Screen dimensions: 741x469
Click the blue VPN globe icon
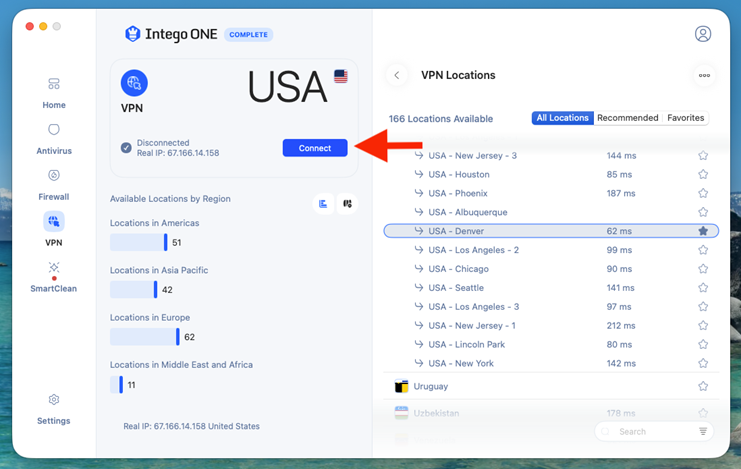[134, 83]
